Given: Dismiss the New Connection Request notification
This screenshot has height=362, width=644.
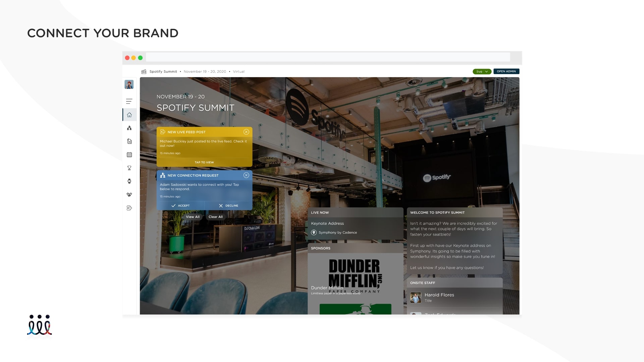Looking at the screenshot, I should [x=246, y=175].
